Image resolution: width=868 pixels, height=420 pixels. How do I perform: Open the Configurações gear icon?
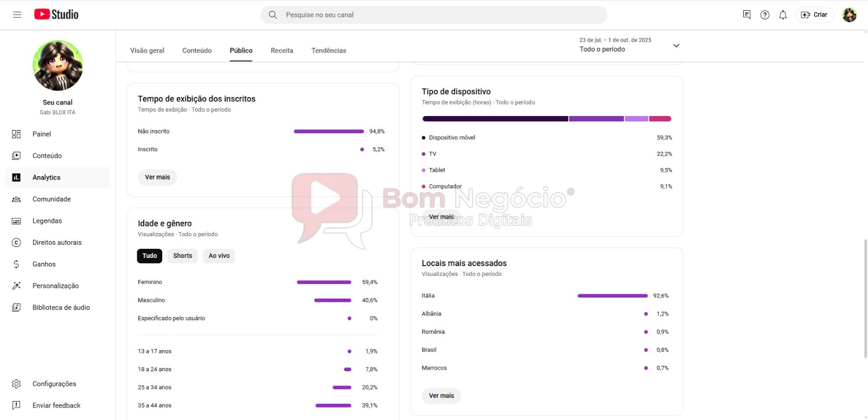click(x=16, y=384)
